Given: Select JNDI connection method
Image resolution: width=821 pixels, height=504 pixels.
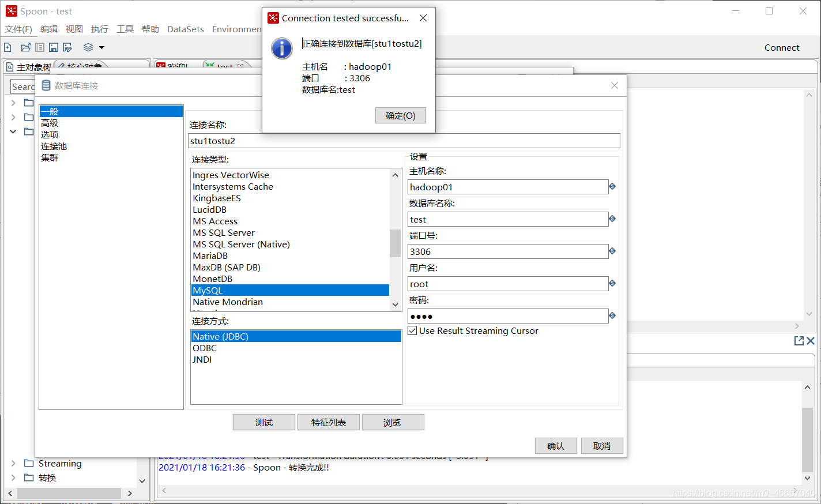Looking at the screenshot, I should [296, 359].
